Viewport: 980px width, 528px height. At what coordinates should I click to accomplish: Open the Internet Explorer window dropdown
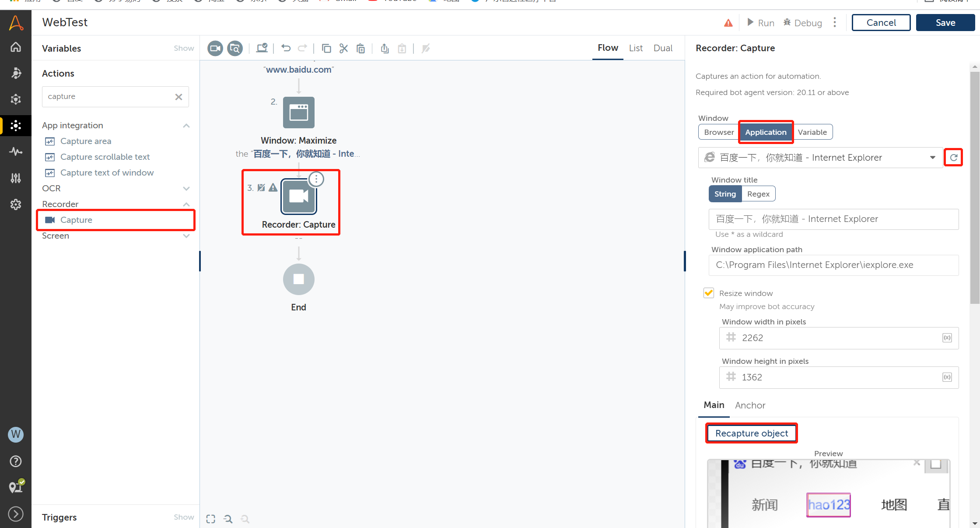[x=932, y=158]
